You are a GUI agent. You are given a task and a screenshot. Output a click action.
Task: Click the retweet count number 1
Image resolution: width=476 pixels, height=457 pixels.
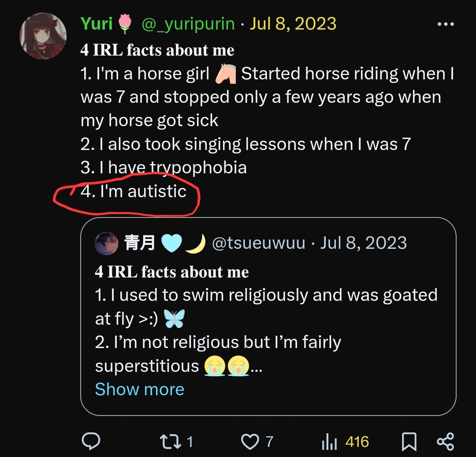190,442
